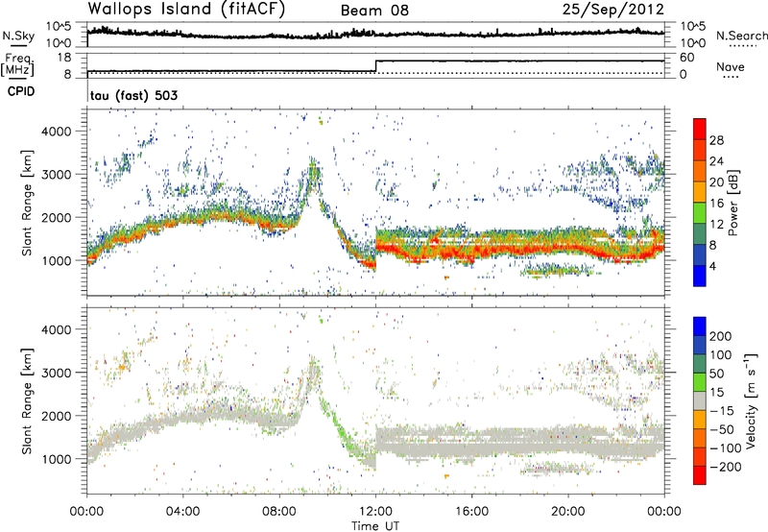Click the 'Nave' legend label
Image resolution: width=768 pixels, height=532 pixels.
pos(731,66)
